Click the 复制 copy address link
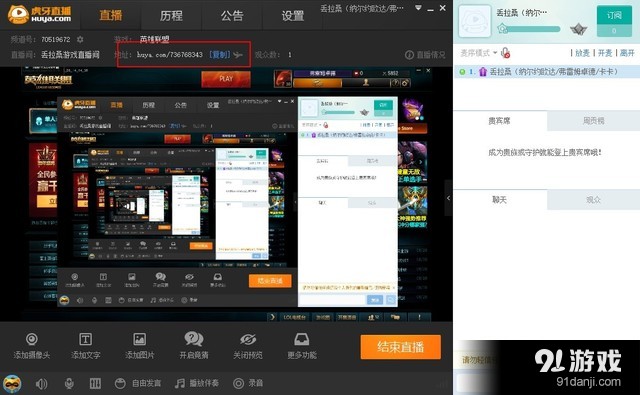This screenshot has height=395, width=640. tap(220, 54)
